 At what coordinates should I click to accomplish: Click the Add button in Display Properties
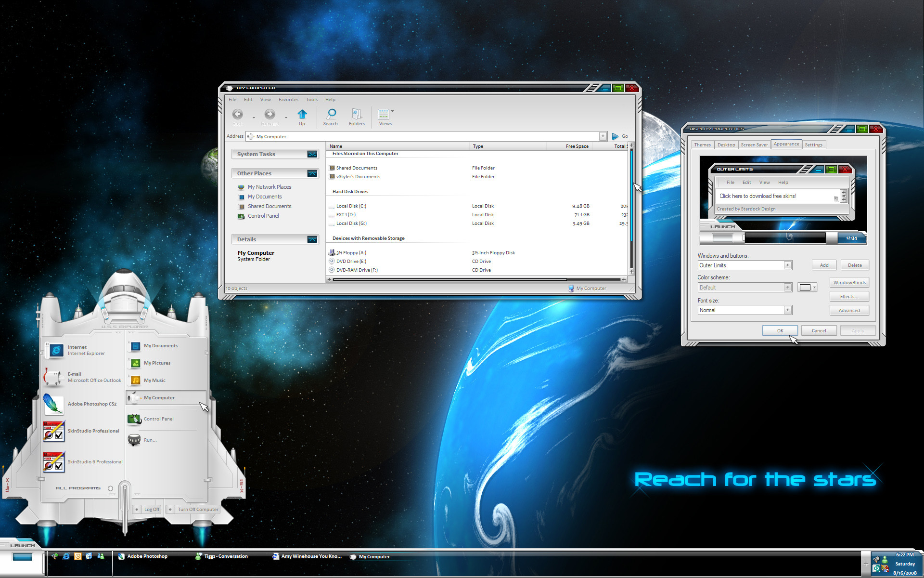click(x=824, y=265)
